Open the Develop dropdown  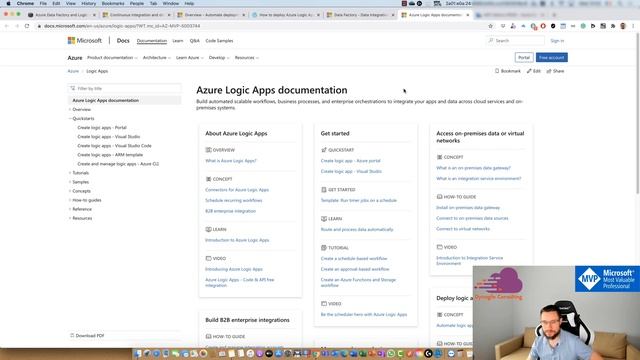click(219, 58)
